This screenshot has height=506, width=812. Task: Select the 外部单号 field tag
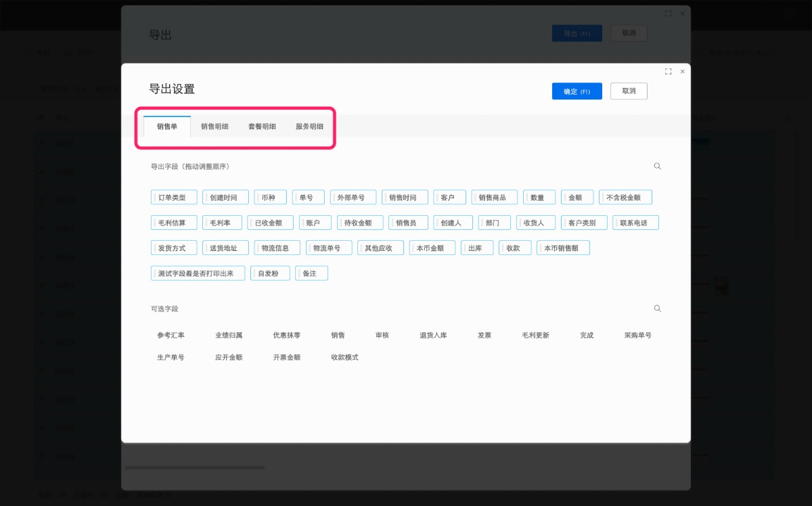click(x=353, y=198)
